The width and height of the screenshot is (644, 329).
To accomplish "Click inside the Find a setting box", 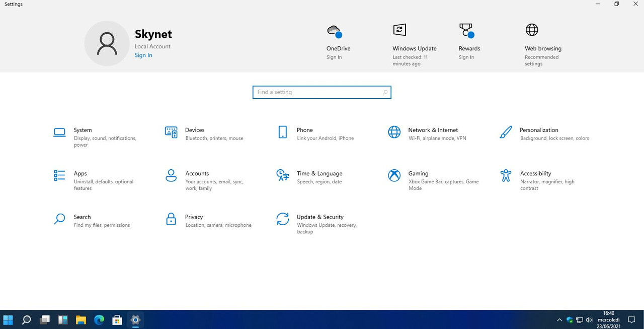I will point(322,92).
